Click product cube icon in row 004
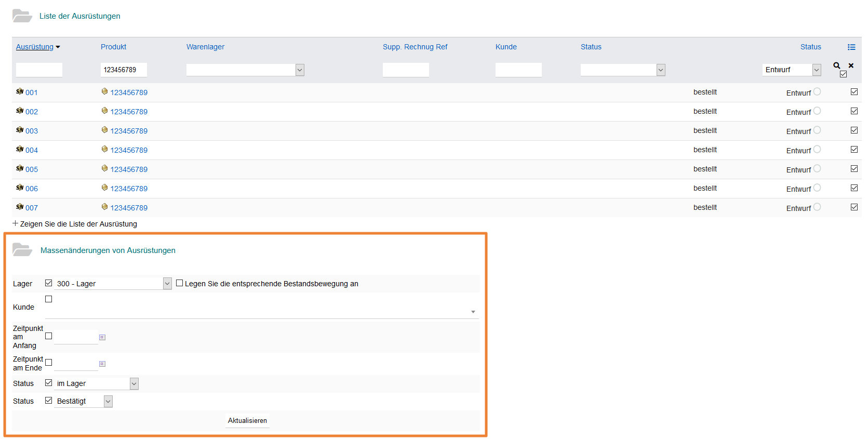The height and width of the screenshot is (439, 868). [x=104, y=150]
